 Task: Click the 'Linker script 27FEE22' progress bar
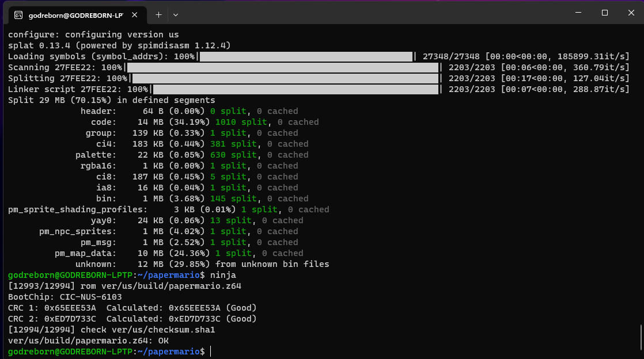[x=296, y=89]
